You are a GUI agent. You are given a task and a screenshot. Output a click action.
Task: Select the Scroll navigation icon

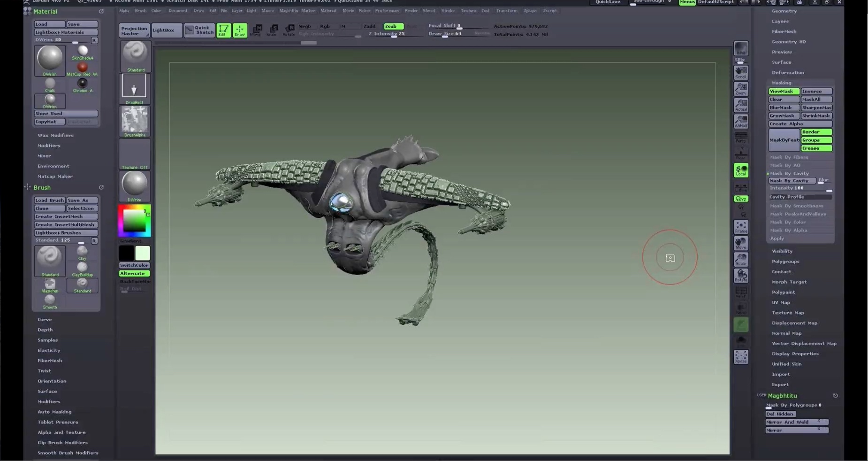coord(741,73)
